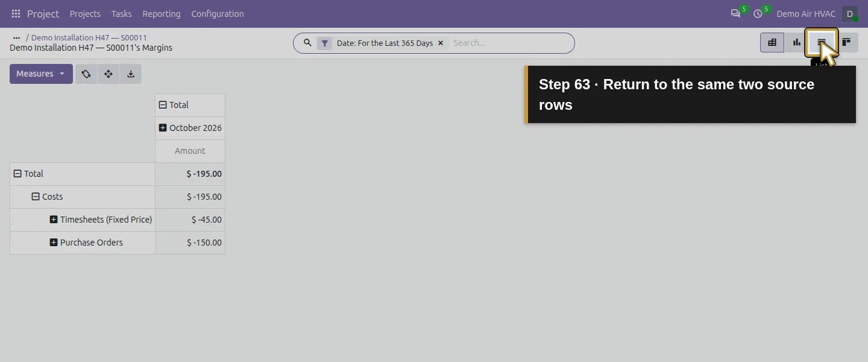
Task: Open the activities clock icon
Action: [x=758, y=14]
